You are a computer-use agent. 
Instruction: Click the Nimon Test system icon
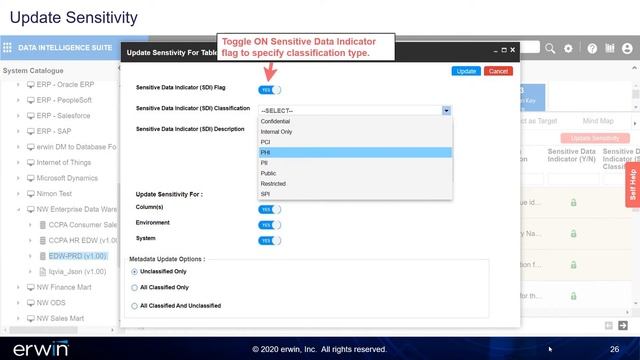coord(31,193)
